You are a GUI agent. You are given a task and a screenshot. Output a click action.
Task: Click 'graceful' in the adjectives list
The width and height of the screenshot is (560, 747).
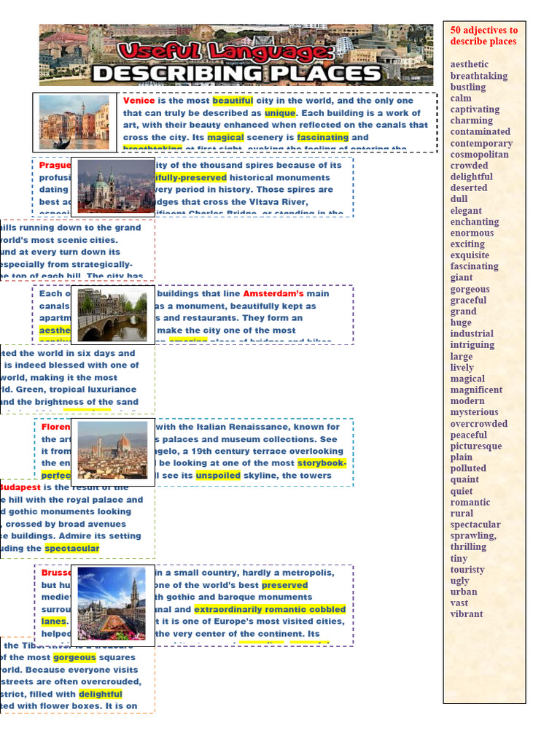(x=468, y=300)
